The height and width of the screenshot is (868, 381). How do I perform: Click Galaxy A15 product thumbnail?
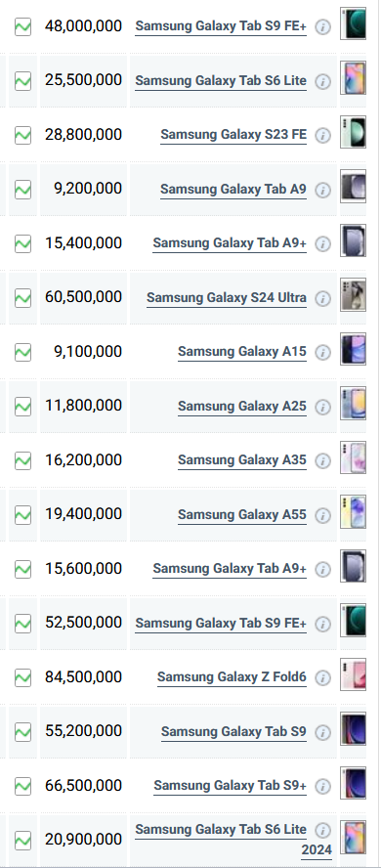(x=353, y=349)
